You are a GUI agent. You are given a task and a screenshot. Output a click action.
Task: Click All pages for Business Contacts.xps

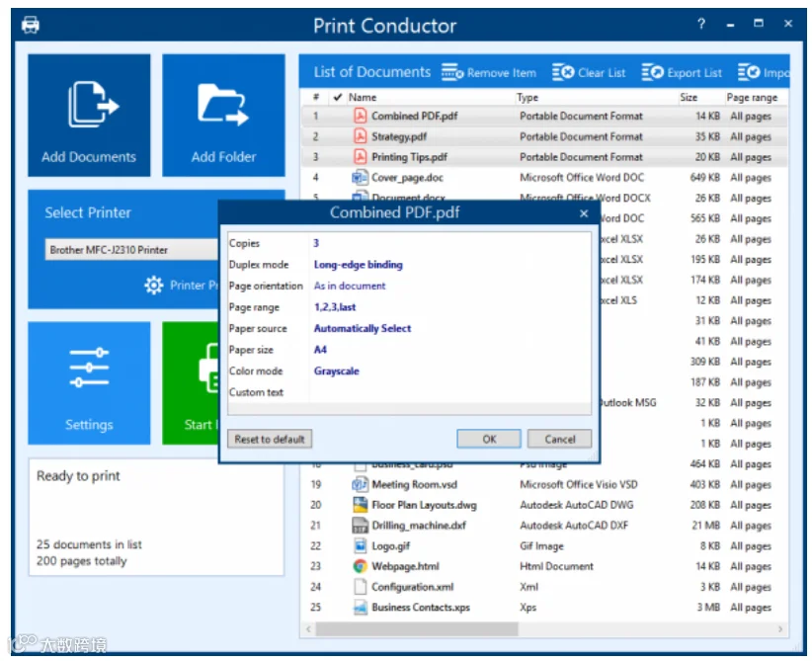pos(751,607)
